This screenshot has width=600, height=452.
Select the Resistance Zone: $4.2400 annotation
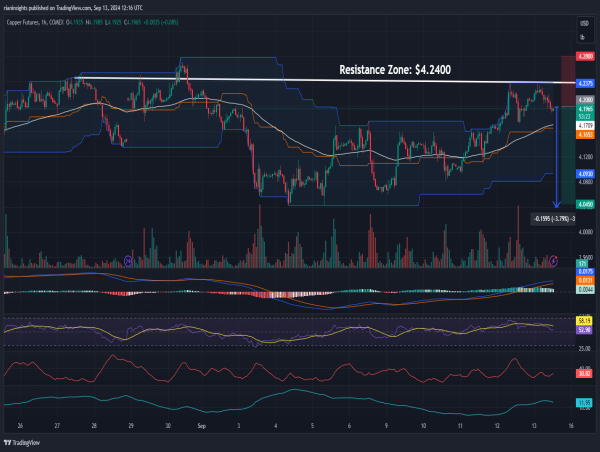click(x=395, y=70)
